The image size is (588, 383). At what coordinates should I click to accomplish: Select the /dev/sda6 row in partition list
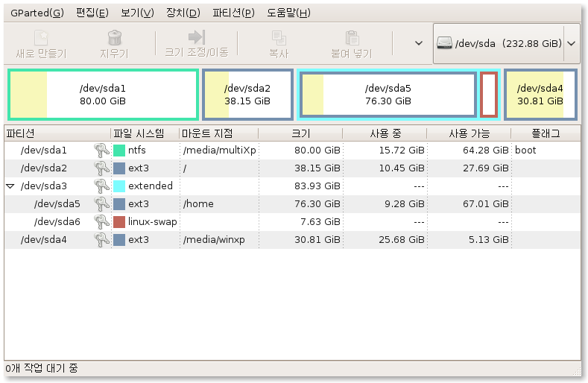(292, 222)
